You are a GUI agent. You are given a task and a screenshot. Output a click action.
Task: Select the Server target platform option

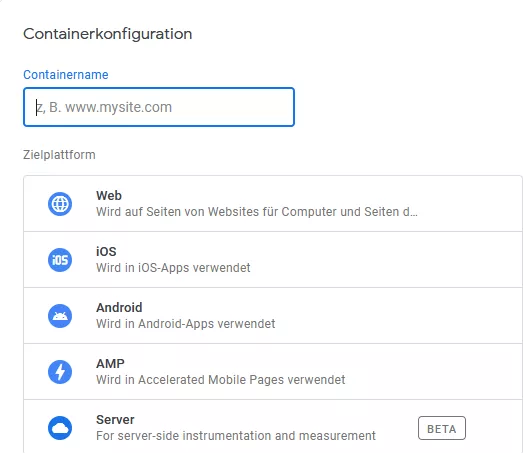273,427
